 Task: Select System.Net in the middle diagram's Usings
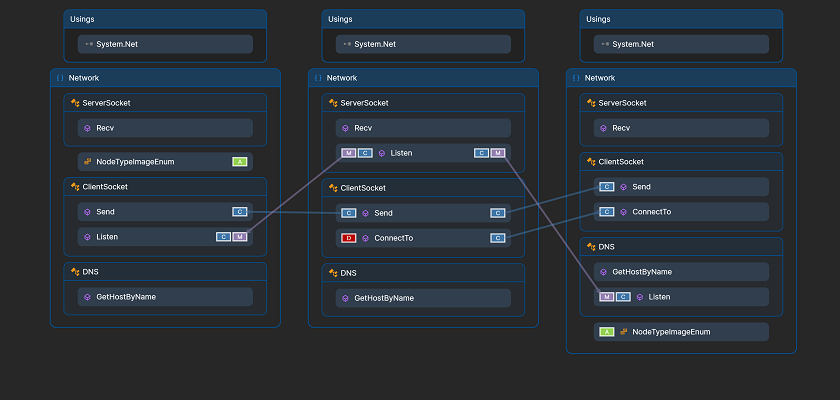click(375, 44)
